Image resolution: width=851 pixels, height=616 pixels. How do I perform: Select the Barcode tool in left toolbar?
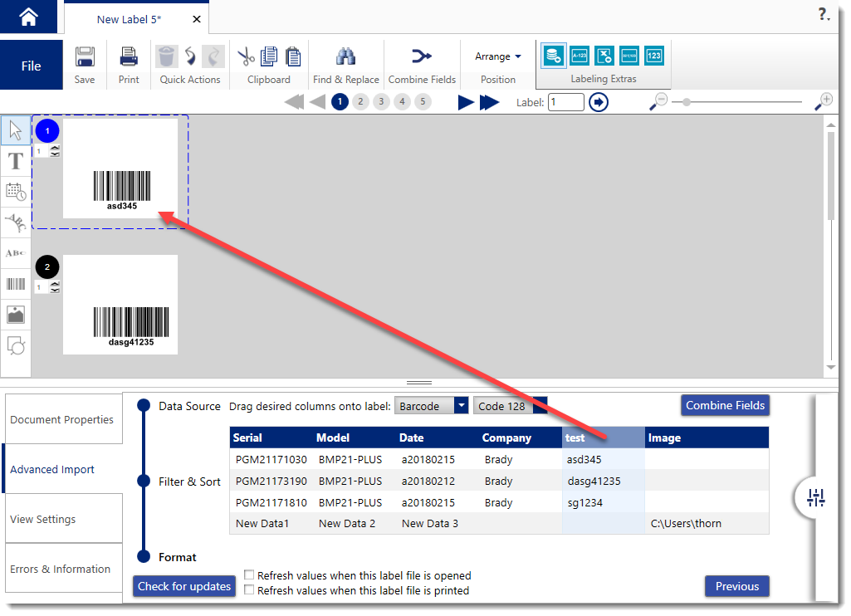(16, 284)
